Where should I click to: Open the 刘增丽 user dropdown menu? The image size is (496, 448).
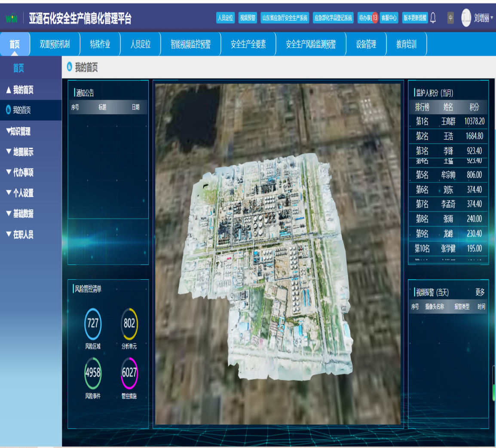484,18
